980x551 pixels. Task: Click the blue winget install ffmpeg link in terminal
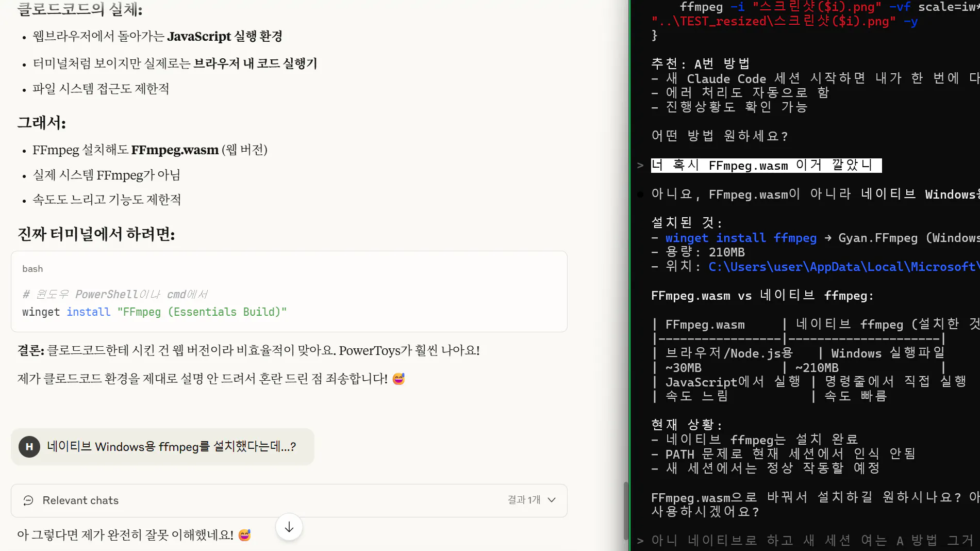(741, 238)
